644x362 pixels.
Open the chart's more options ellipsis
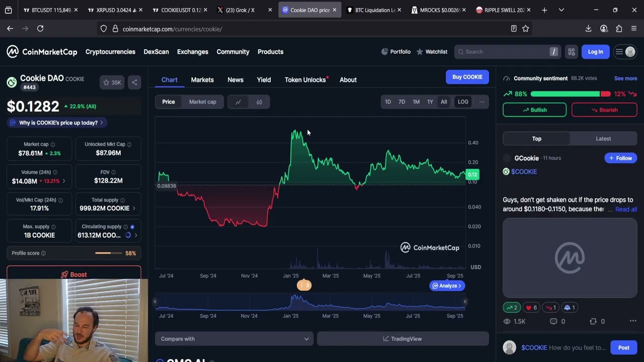[x=482, y=102]
